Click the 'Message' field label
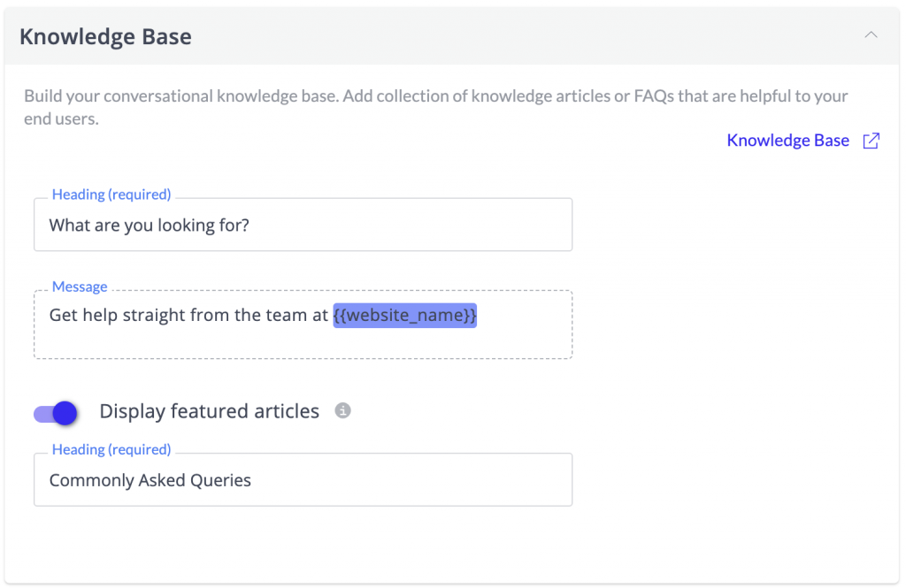906x588 pixels. [80, 286]
